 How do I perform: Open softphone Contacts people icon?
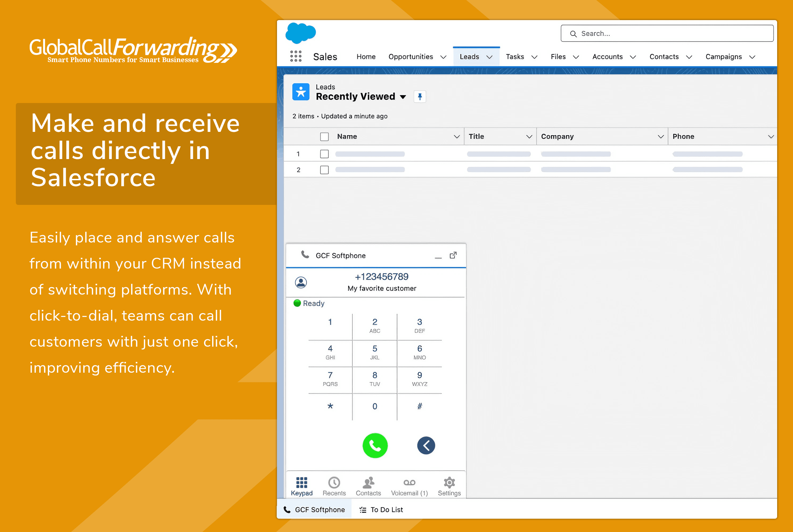pyautogui.click(x=368, y=482)
